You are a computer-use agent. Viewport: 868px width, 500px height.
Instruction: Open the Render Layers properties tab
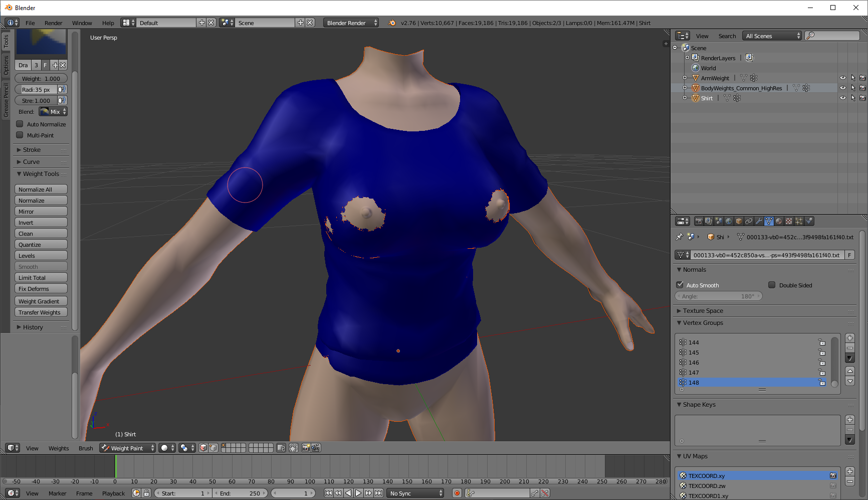[x=709, y=221]
